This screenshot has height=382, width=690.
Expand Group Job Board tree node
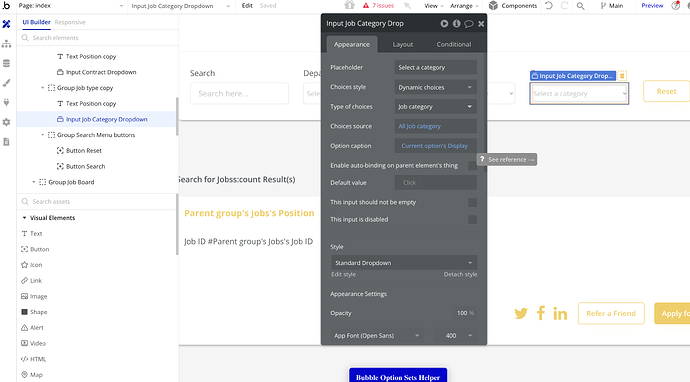pyautogui.click(x=33, y=182)
